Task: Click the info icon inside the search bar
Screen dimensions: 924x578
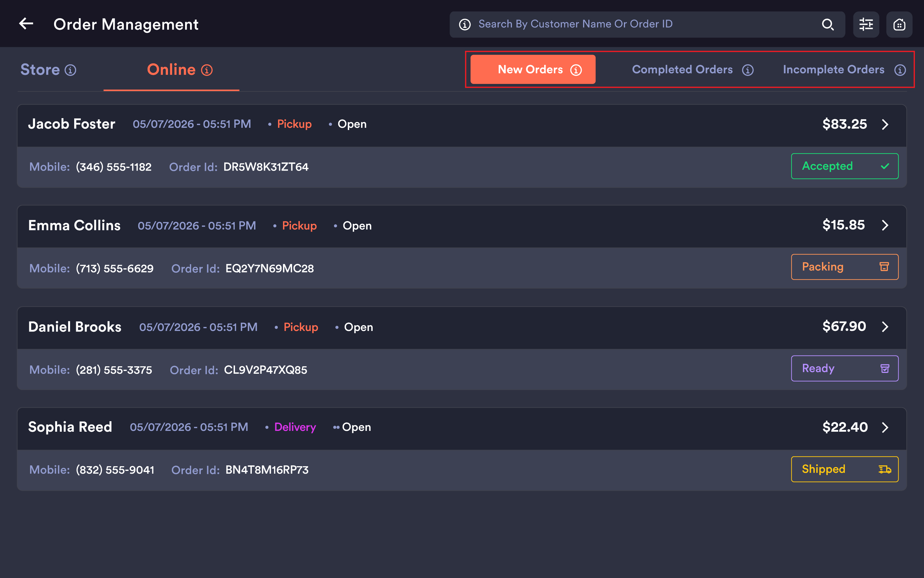Action: 464,25
